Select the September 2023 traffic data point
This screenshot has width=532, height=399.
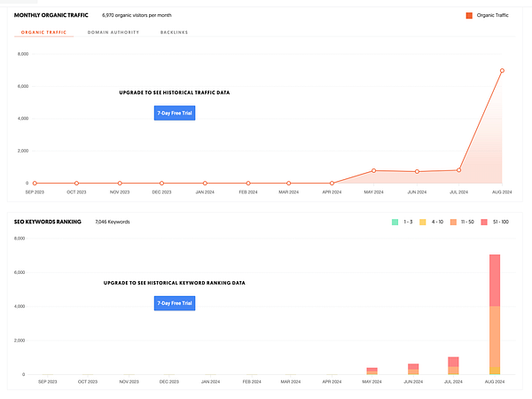pos(35,183)
